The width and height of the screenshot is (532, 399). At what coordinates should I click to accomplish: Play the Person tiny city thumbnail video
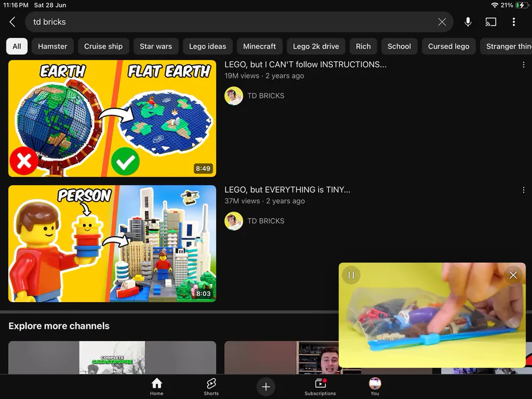coord(112,244)
